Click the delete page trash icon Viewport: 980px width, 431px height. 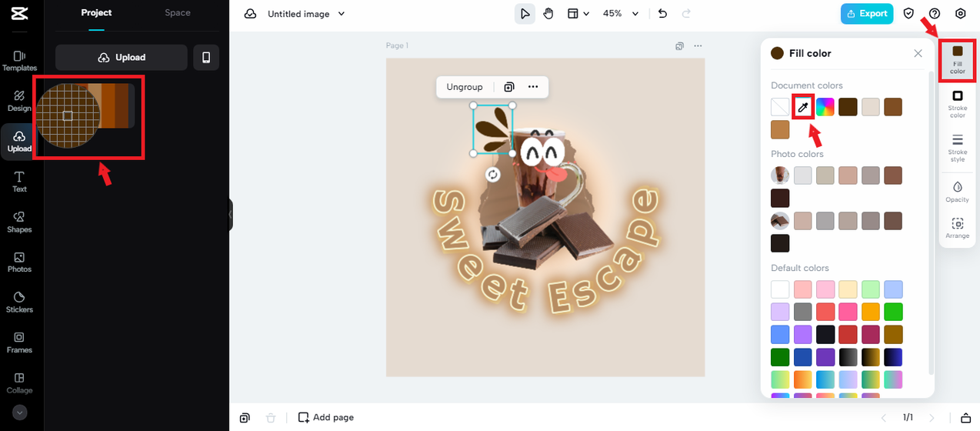[x=270, y=417]
